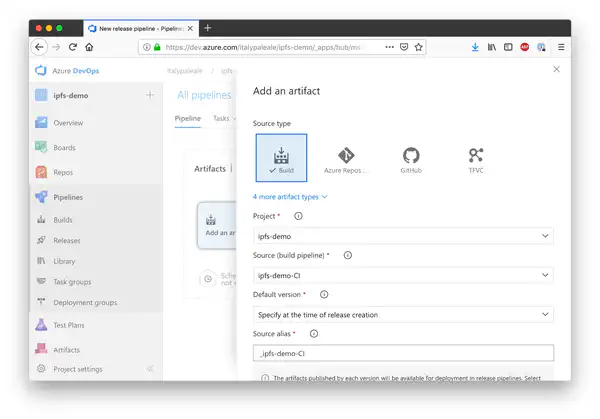The height and width of the screenshot is (419, 600).
Task: Click the info icon beside Project
Action: (298, 216)
